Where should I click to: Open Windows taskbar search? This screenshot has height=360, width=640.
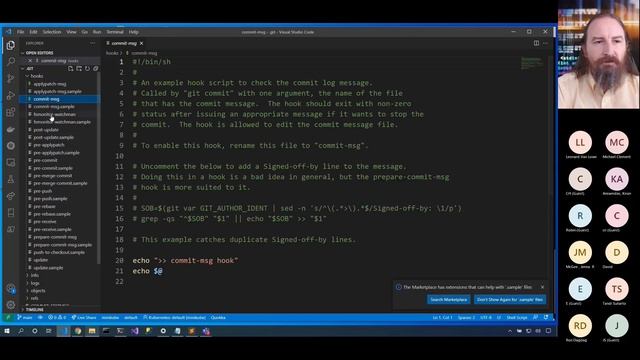tap(21, 331)
